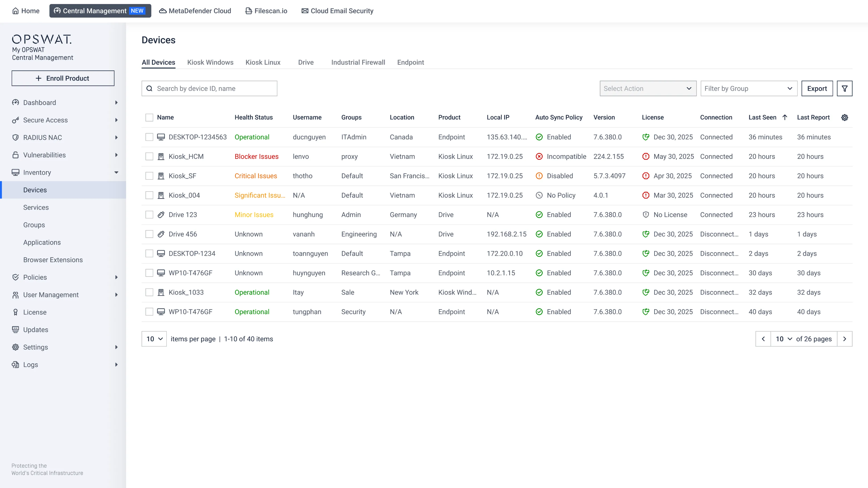Click the filter funnel icon button
The image size is (868, 488).
844,88
